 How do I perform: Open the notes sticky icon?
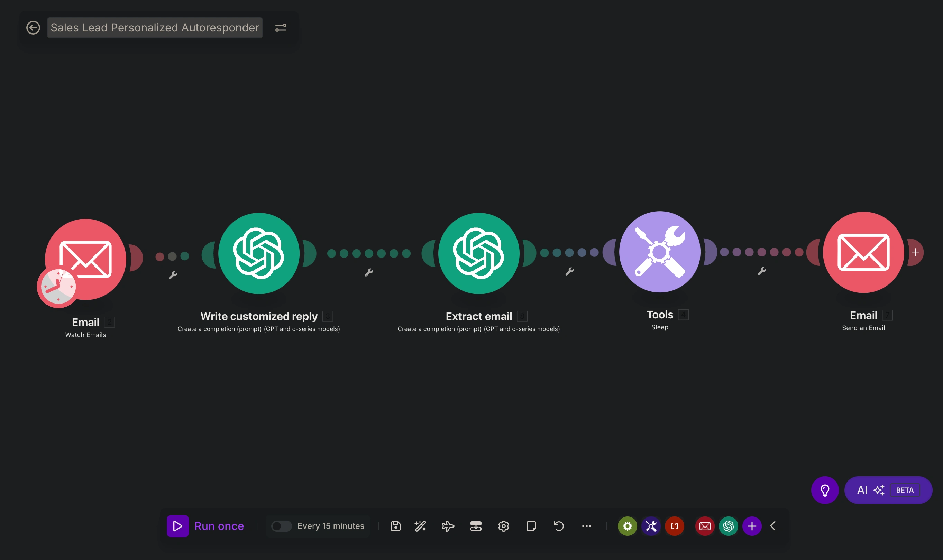click(531, 526)
